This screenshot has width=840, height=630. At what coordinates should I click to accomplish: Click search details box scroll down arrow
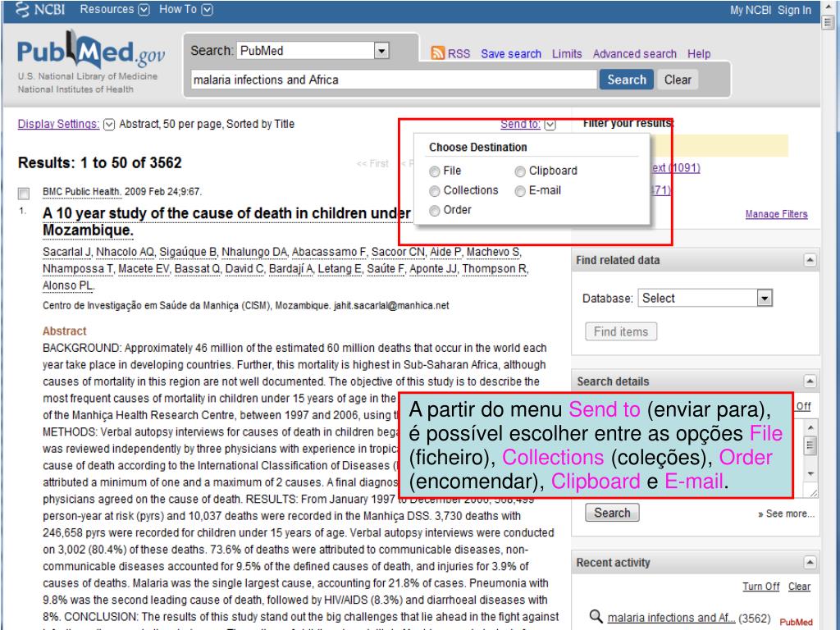click(810, 474)
